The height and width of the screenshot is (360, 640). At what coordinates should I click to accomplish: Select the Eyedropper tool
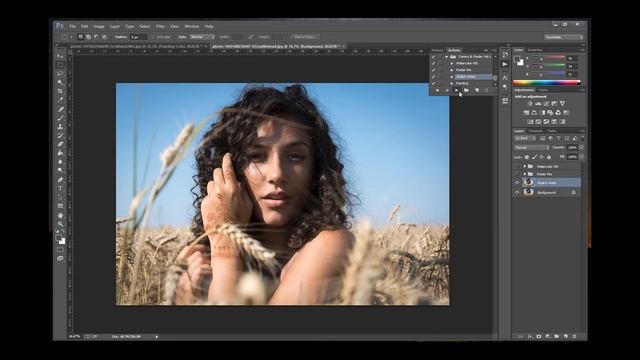coord(60,100)
